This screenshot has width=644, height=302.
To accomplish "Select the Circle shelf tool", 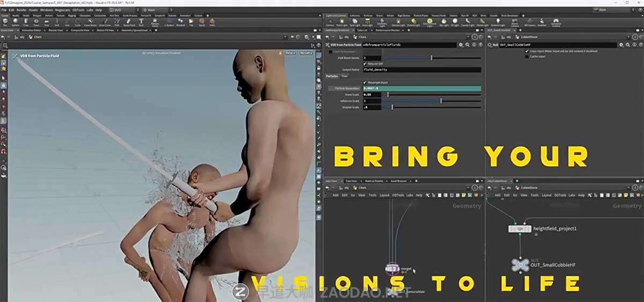I will pyautogui.click(x=78, y=22).
